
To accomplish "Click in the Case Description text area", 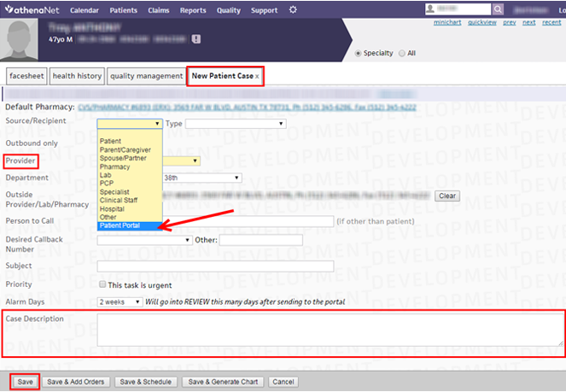I will pos(330,329).
